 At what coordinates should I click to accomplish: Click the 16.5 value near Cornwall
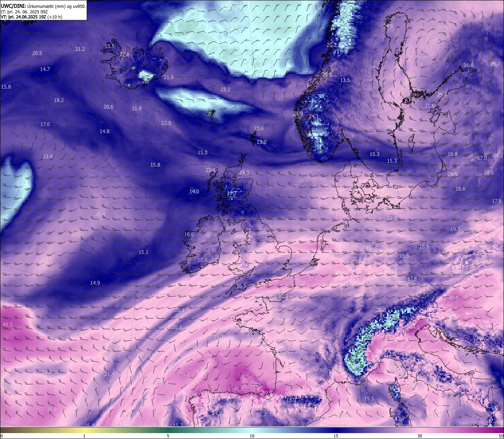[241, 285]
